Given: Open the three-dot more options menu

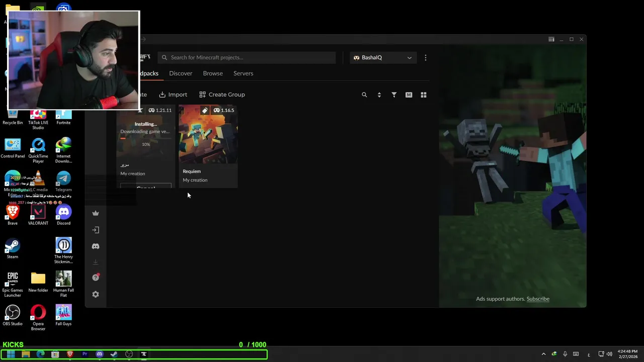Looking at the screenshot, I should 426,57.
